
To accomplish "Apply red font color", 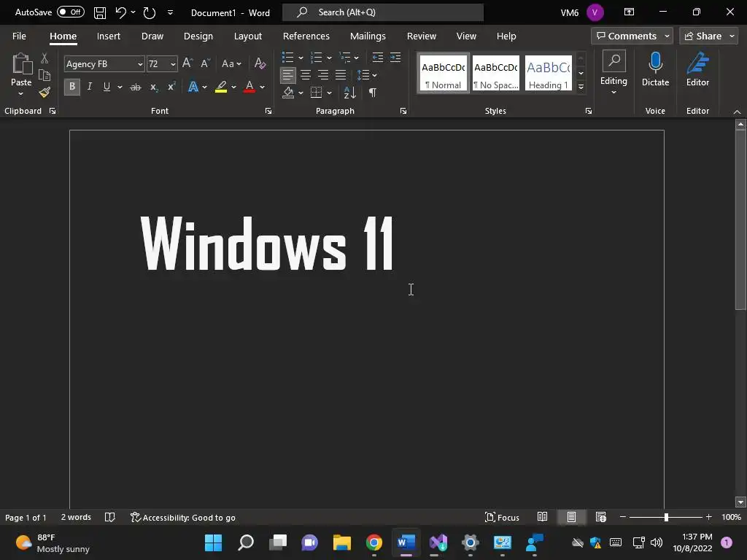I will (x=249, y=87).
